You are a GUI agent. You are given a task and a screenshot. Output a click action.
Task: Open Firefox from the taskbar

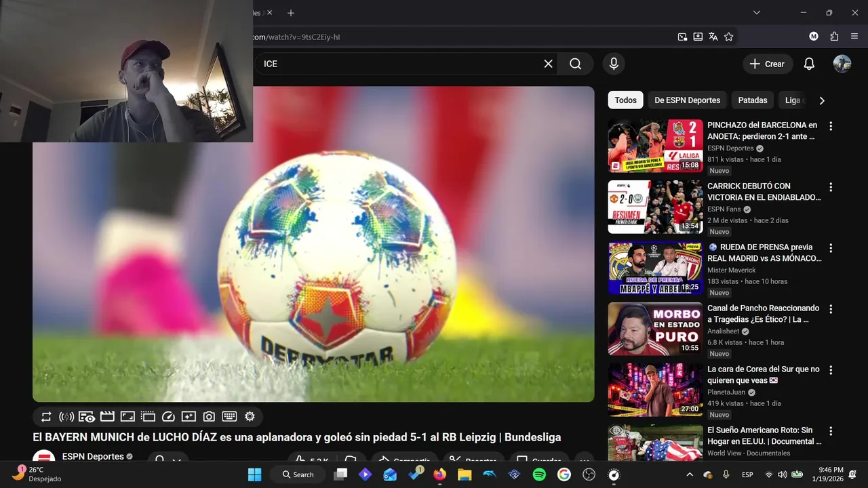click(x=439, y=474)
